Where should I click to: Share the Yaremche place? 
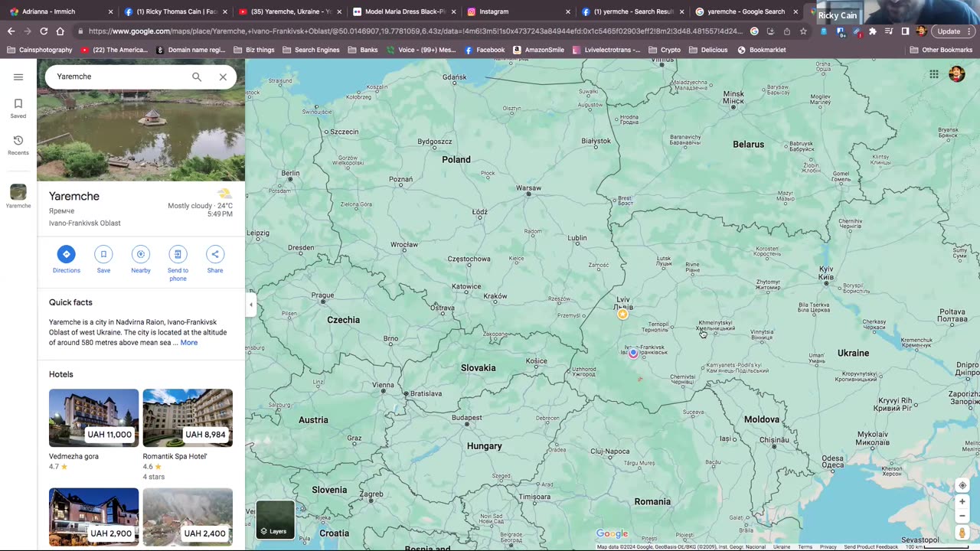(x=215, y=259)
